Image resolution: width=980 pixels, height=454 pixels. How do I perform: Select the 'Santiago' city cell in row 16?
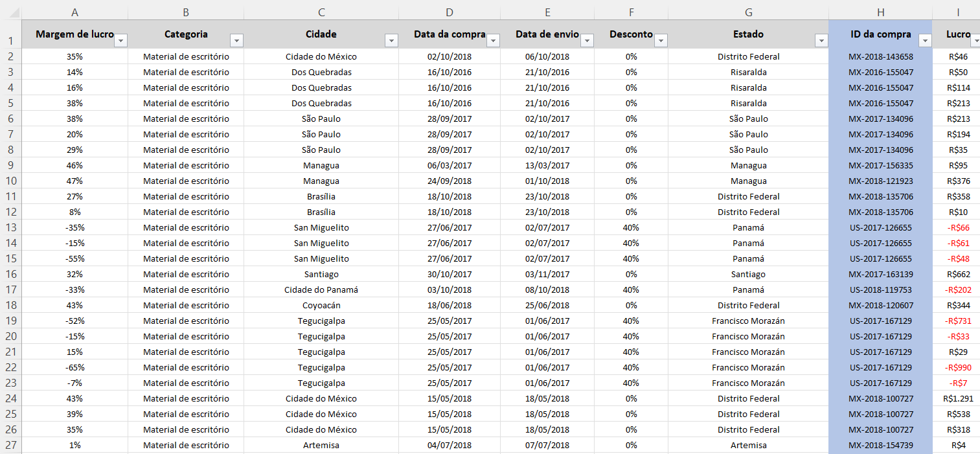click(x=321, y=274)
